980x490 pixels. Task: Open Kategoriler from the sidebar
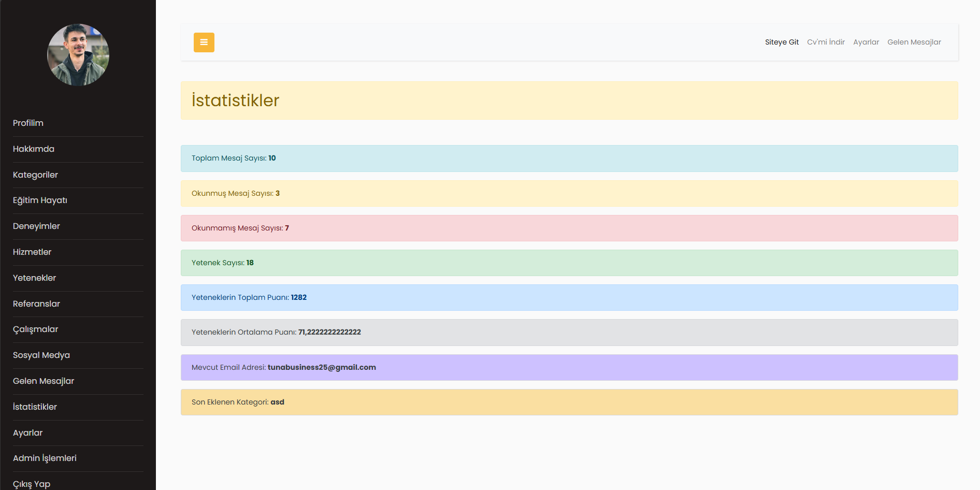tap(35, 175)
